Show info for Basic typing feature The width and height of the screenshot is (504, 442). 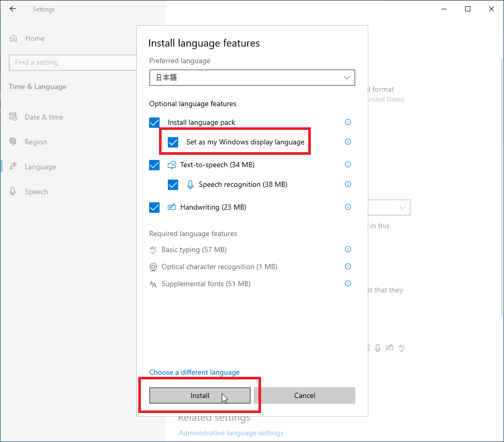[x=348, y=249]
